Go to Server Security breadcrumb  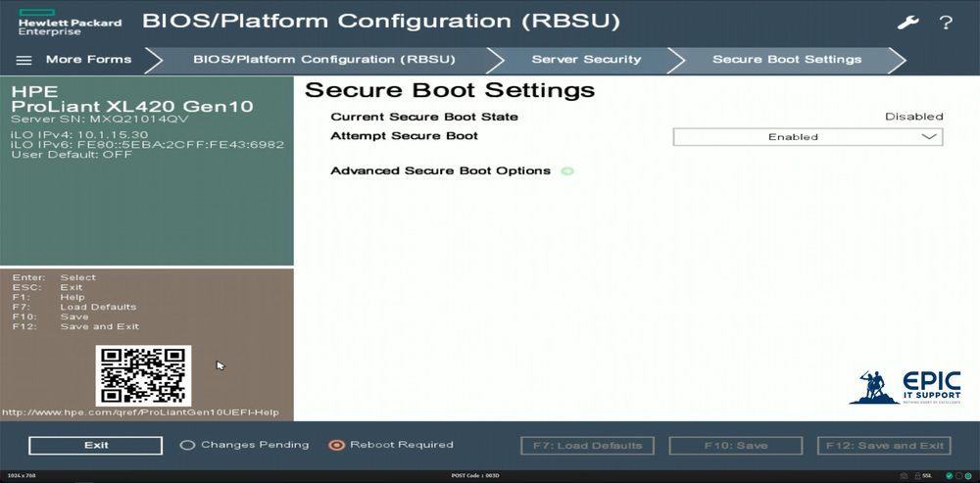[586, 60]
